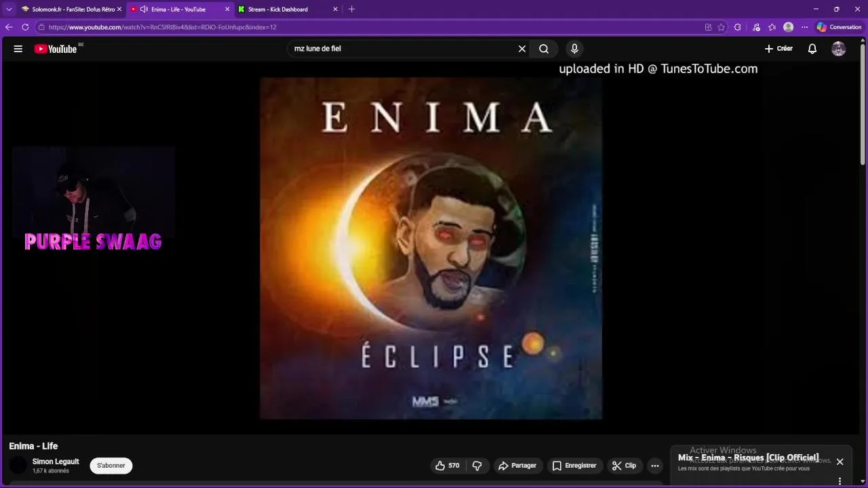Click the 1,67 k abonnés subscriber count
The image size is (868, 488).
tap(51, 471)
